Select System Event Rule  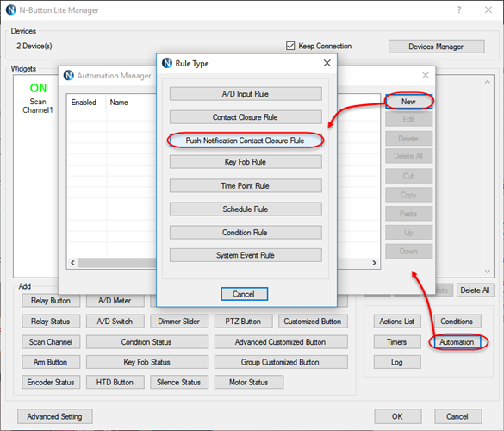[246, 255]
